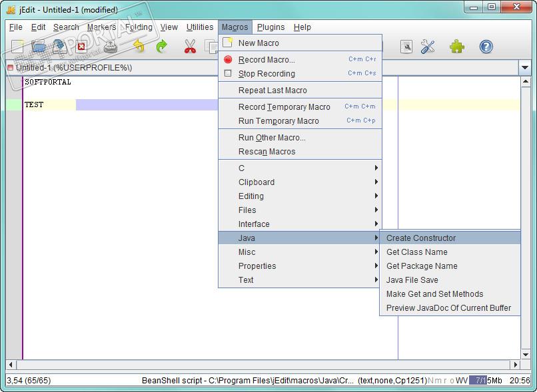Click the Global Options tools icon
The width and height of the screenshot is (537, 392).
pos(428,47)
